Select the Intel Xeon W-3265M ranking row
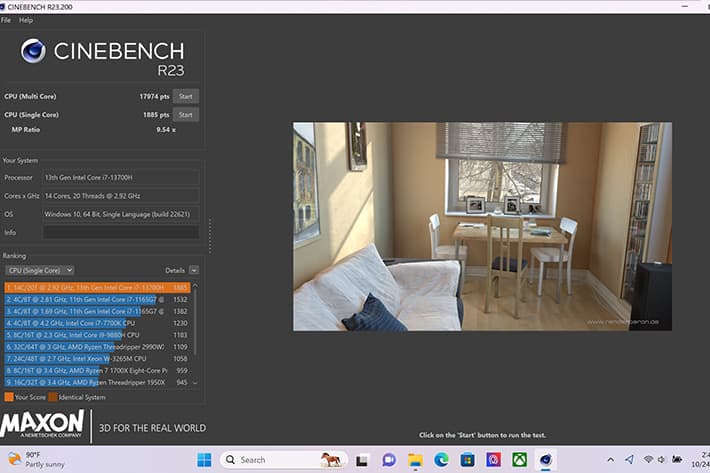 pyautogui.click(x=97, y=358)
